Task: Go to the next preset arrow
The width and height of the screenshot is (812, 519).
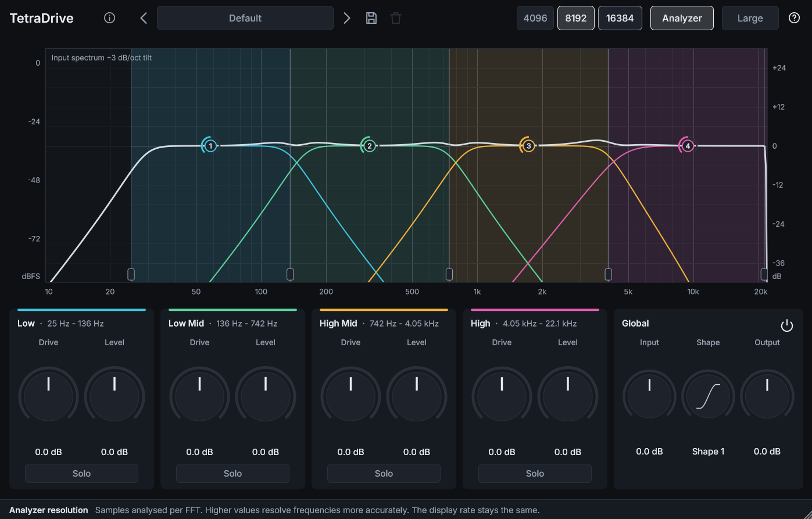Action: [347, 18]
